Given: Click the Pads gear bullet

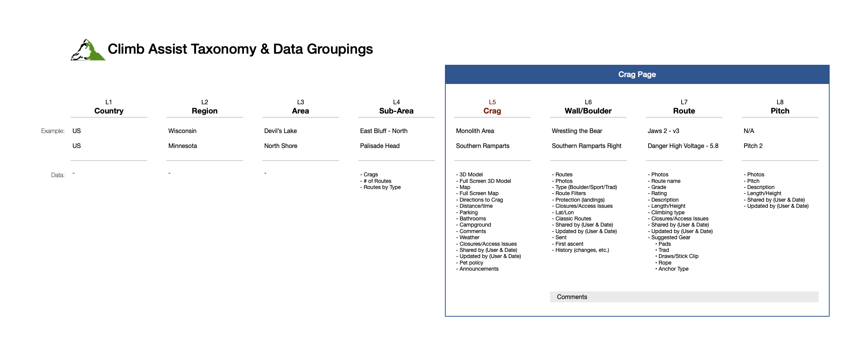Looking at the screenshot, I should pyautogui.click(x=663, y=244).
